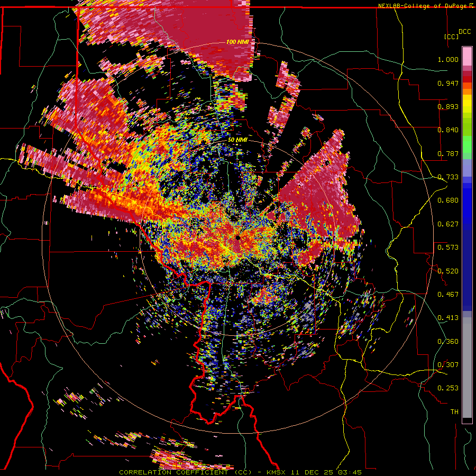Click the gray lower segment of color bar
The image size is (476, 476).
467,368
